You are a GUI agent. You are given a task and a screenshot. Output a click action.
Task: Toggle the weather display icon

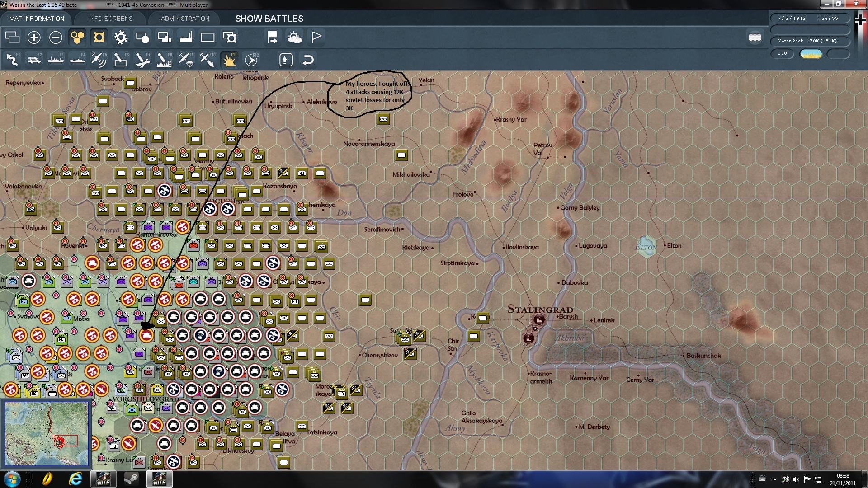294,38
